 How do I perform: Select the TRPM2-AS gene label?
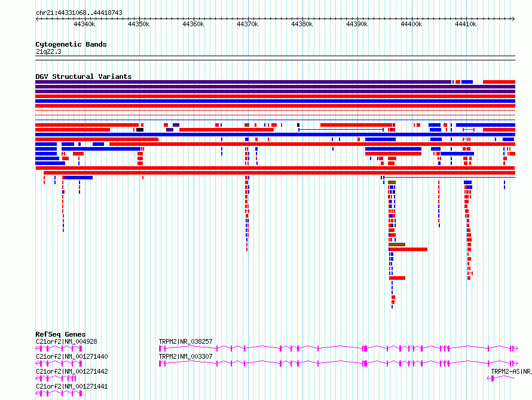pyautogui.click(x=511, y=371)
